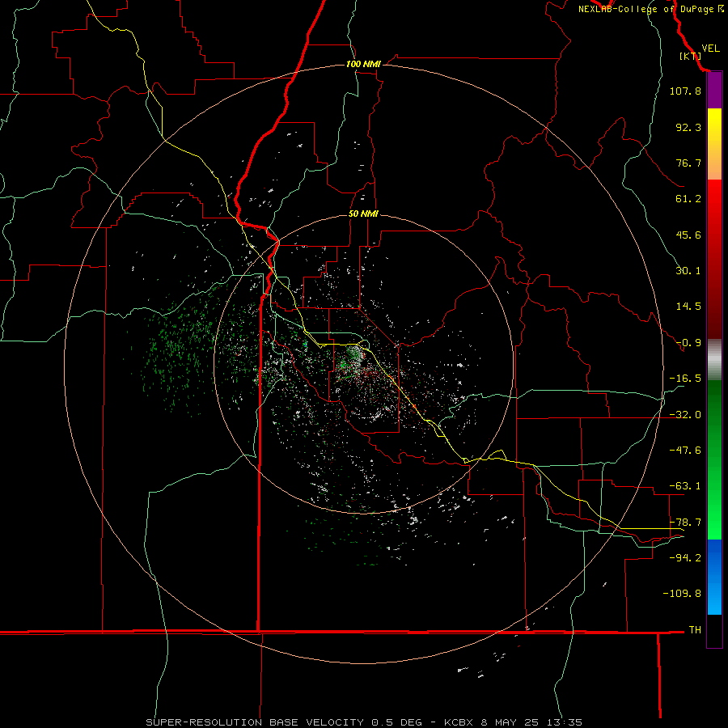Pick the purple segment of the velocity color bar
This screenshot has height=728, width=728.
[714, 91]
